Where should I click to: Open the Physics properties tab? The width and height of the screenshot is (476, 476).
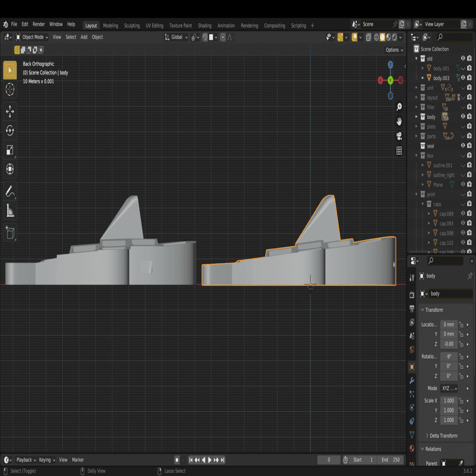(412, 407)
